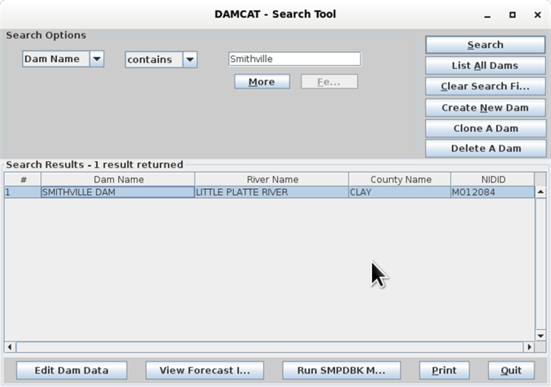Click row number 1 cell

pyautogui.click(x=22, y=192)
